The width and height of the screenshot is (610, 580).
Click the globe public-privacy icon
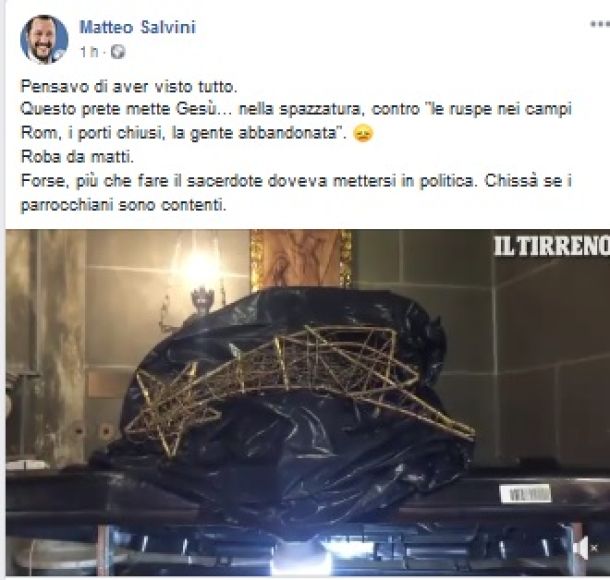(118, 52)
